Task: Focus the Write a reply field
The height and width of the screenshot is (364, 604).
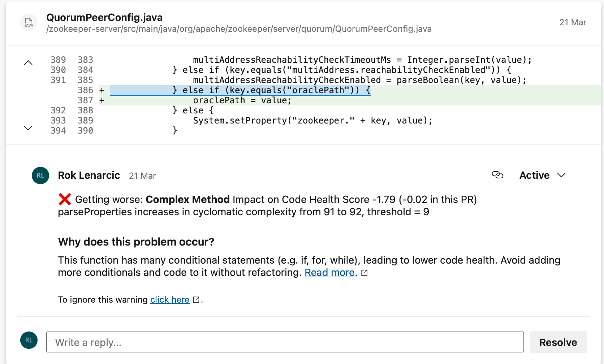Action: coord(285,342)
